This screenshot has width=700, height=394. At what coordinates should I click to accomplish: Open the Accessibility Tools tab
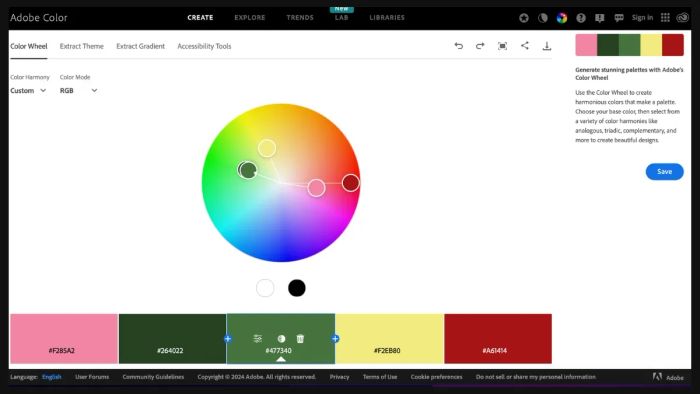point(204,46)
